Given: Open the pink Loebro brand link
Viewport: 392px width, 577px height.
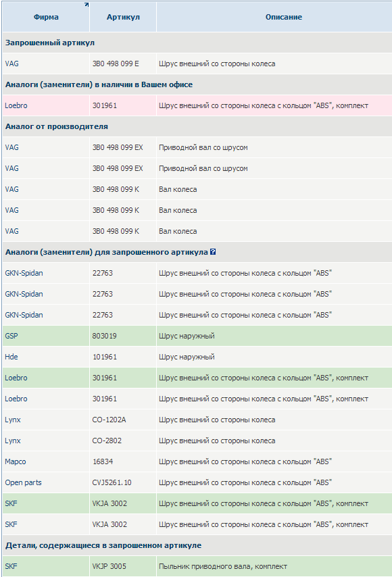Looking at the screenshot, I should pos(16,105).
